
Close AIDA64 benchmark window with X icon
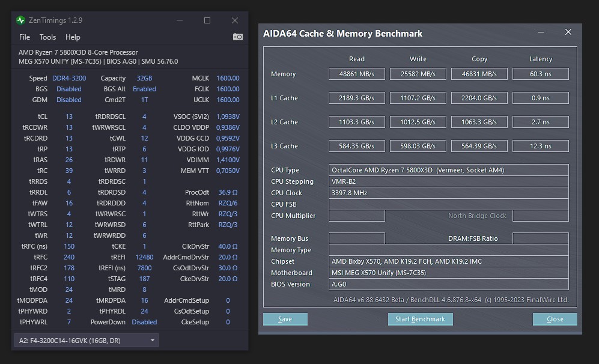click(568, 32)
